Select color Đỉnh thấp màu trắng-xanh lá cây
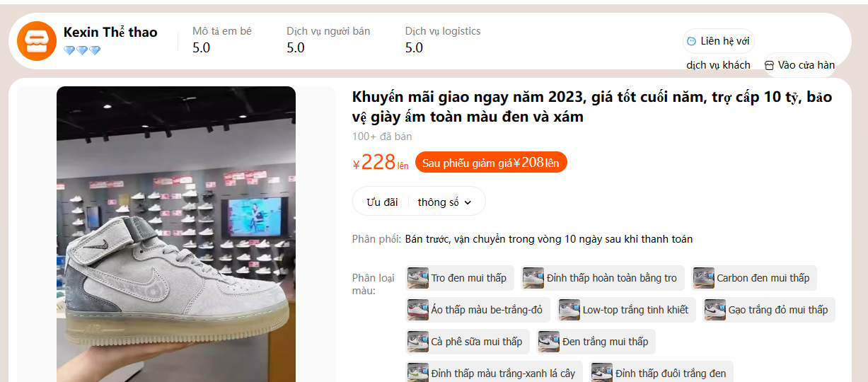This screenshot has height=382, width=868. (x=494, y=373)
